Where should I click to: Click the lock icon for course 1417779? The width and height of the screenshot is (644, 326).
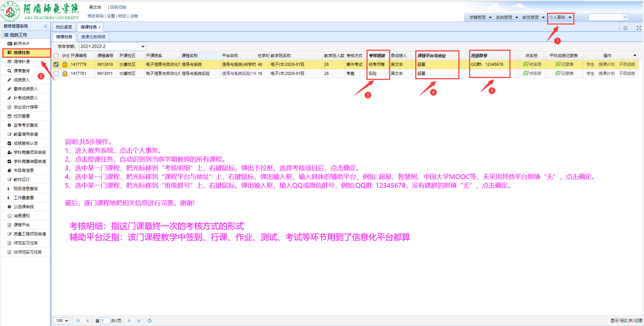(x=65, y=64)
